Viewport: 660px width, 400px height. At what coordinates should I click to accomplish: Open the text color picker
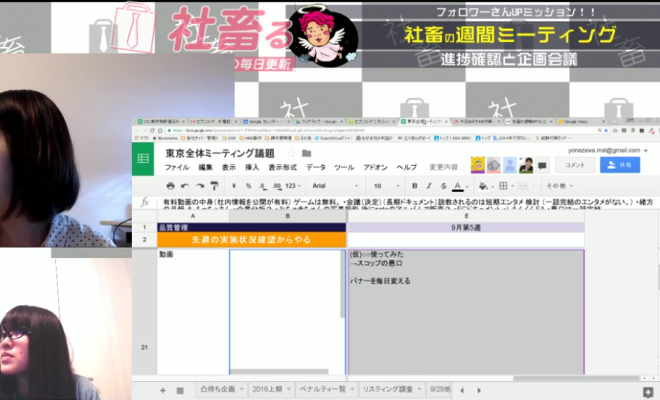(x=456, y=186)
